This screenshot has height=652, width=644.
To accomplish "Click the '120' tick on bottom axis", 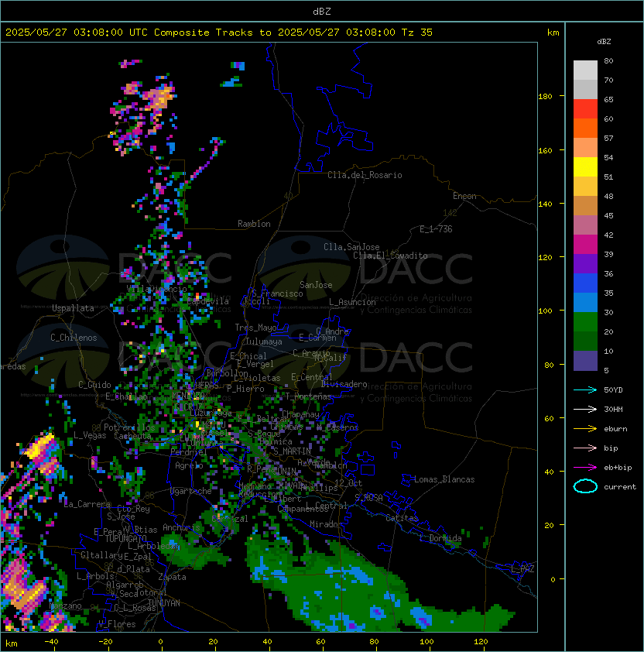I will (481, 642).
